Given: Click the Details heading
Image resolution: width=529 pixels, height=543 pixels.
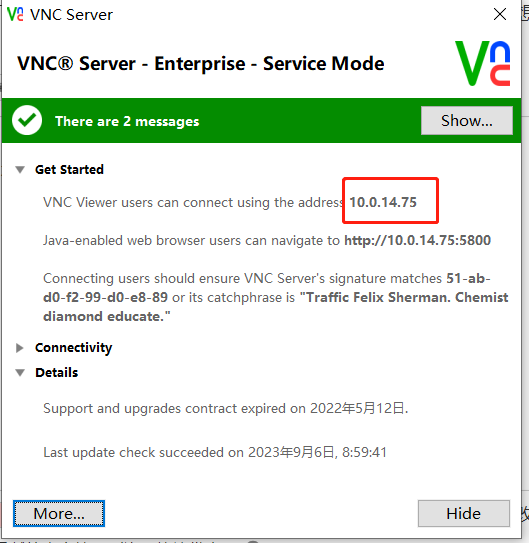Looking at the screenshot, I should pyautogui.click(x=57, y=373).
